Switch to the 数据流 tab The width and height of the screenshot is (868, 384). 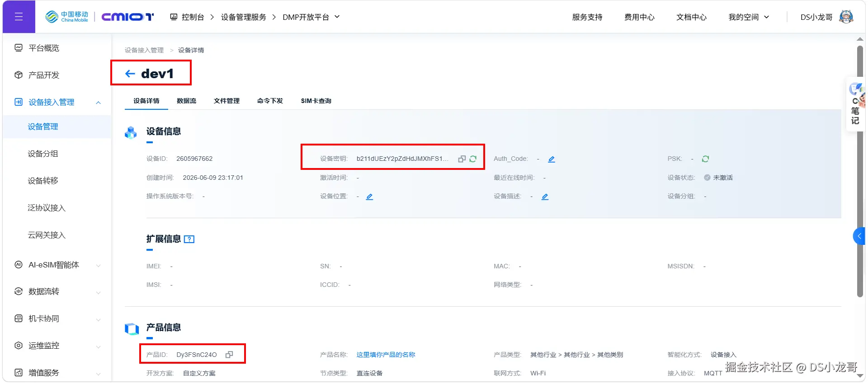coord(187,101)
